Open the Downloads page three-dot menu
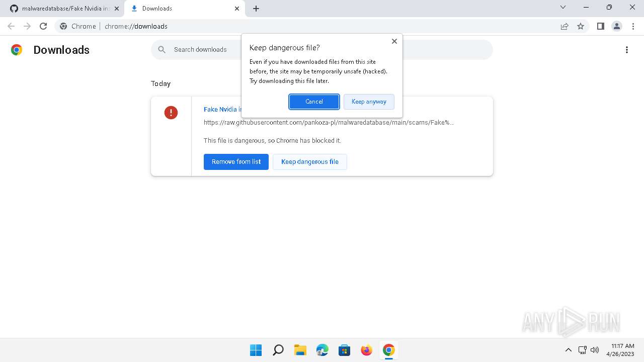 [627, 50]
